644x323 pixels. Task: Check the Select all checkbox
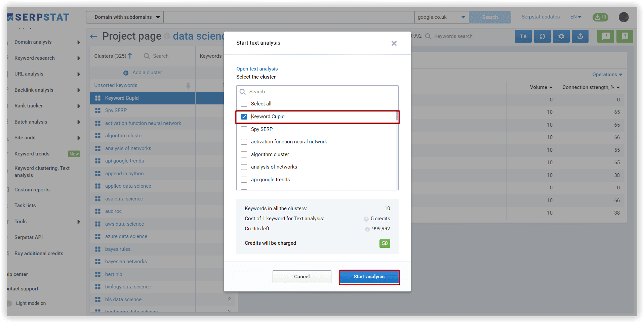point(244,104)
